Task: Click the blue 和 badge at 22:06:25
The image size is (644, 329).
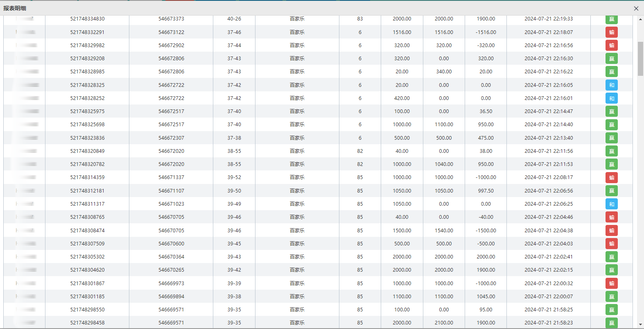Action: [x=611, y=204]
